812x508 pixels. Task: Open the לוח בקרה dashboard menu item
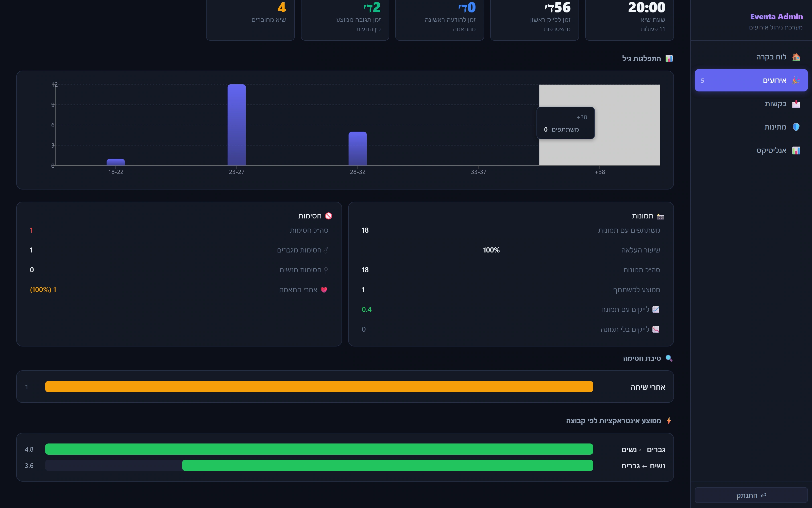(751, 57)
